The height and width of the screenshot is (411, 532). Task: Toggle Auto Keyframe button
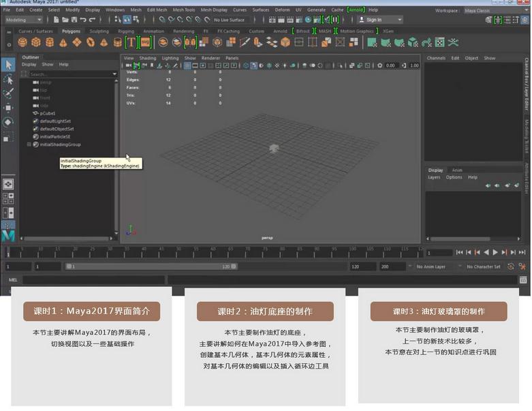[x=511, y=267]
